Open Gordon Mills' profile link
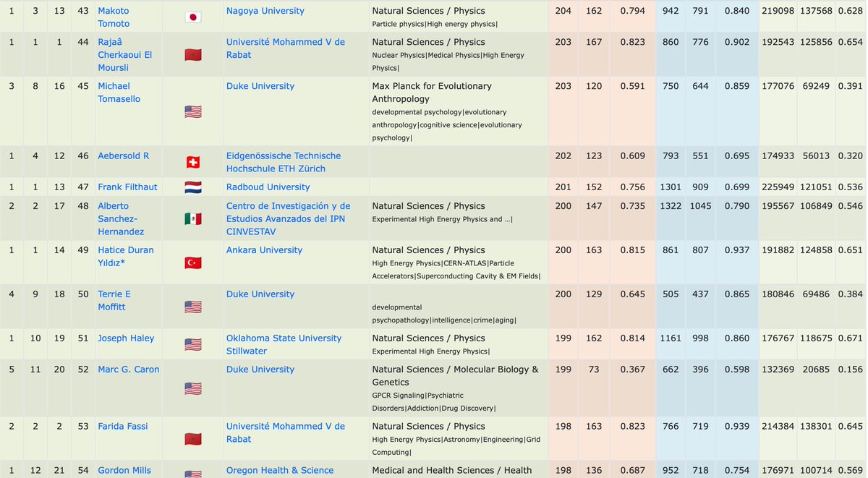 124,470
